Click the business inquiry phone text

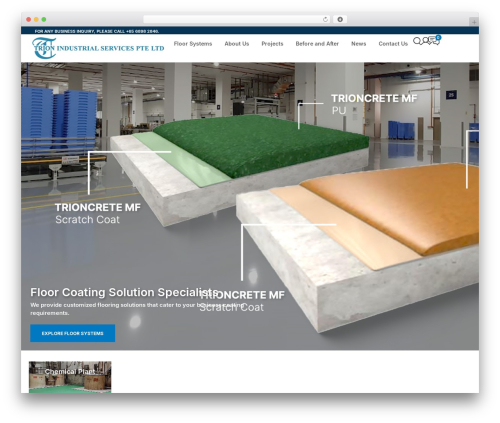[x=97, y=31]
